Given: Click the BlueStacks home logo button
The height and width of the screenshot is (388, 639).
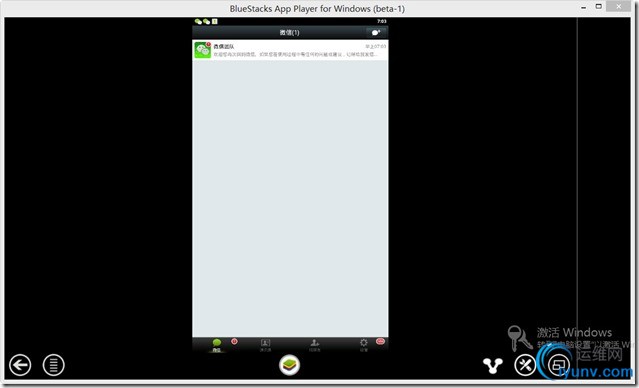Looking at the screenshot, I should pos(290,365).
